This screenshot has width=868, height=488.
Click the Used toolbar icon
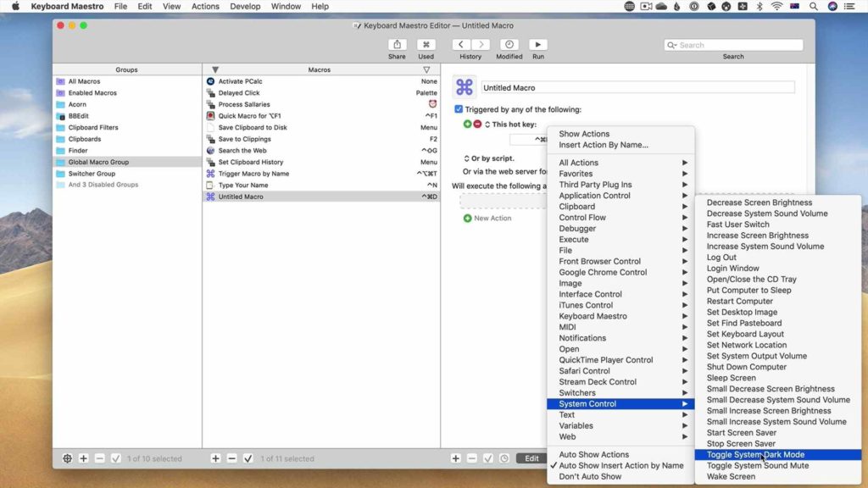(x=426, y=45)
